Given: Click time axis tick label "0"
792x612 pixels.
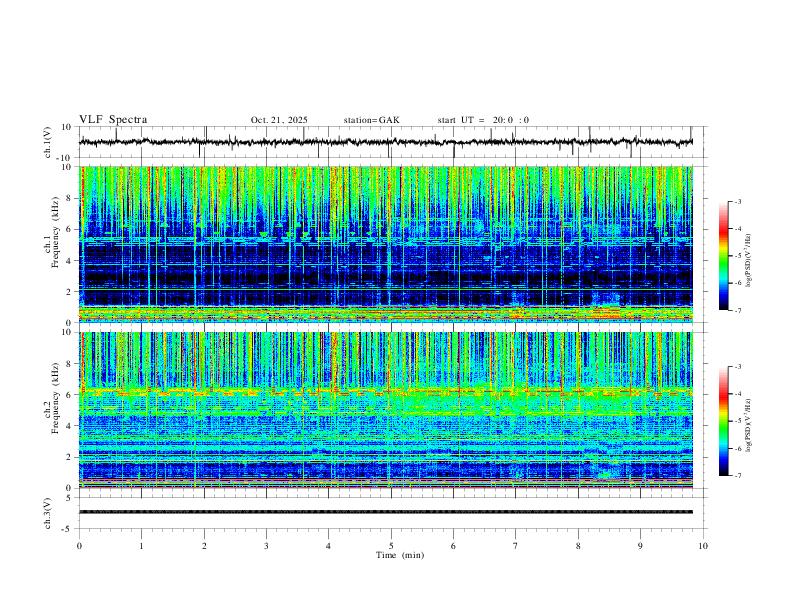Looking at the screenshot, I should (79, 546).
